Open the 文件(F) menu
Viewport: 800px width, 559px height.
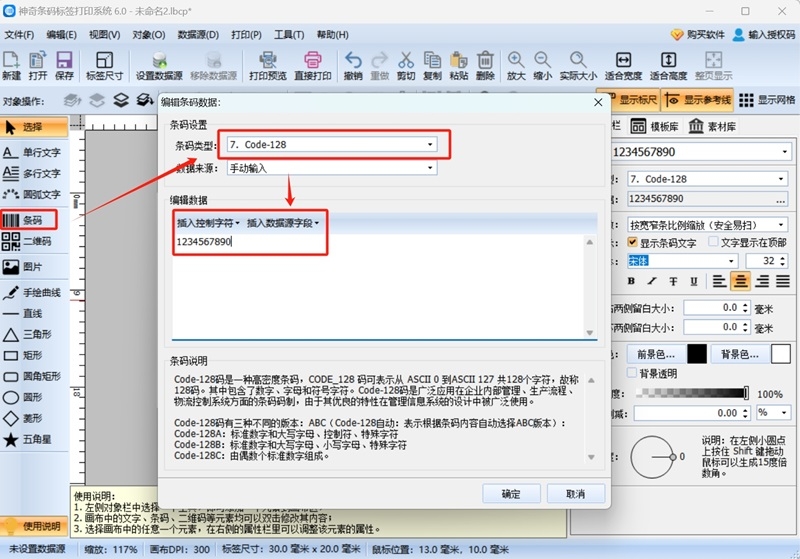19,35
